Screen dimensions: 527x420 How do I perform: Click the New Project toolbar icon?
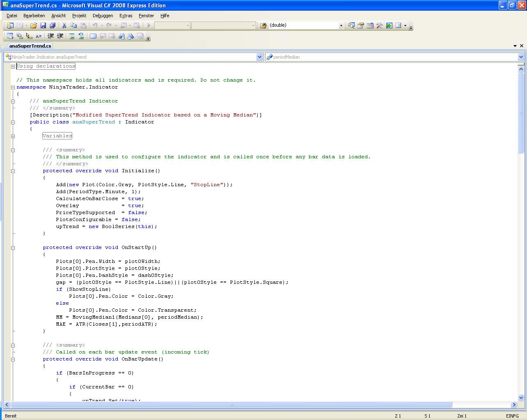(x=10, y=25)
